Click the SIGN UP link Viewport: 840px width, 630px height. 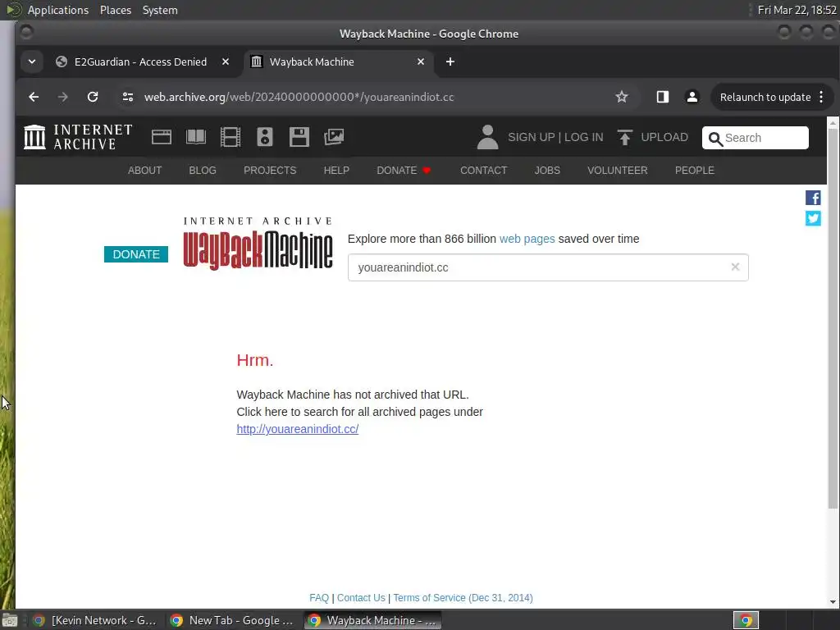(531, 137)
